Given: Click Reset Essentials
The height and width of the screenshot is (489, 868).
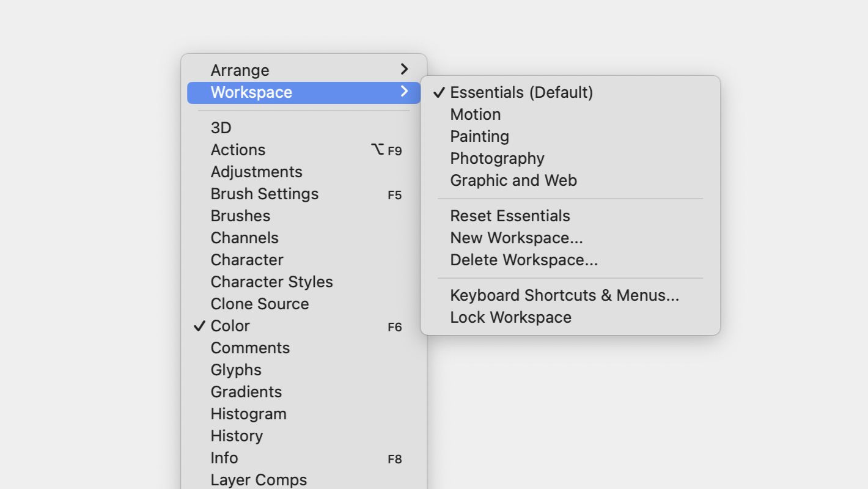Looking at the screenshot, I should (x=510, y=216).
